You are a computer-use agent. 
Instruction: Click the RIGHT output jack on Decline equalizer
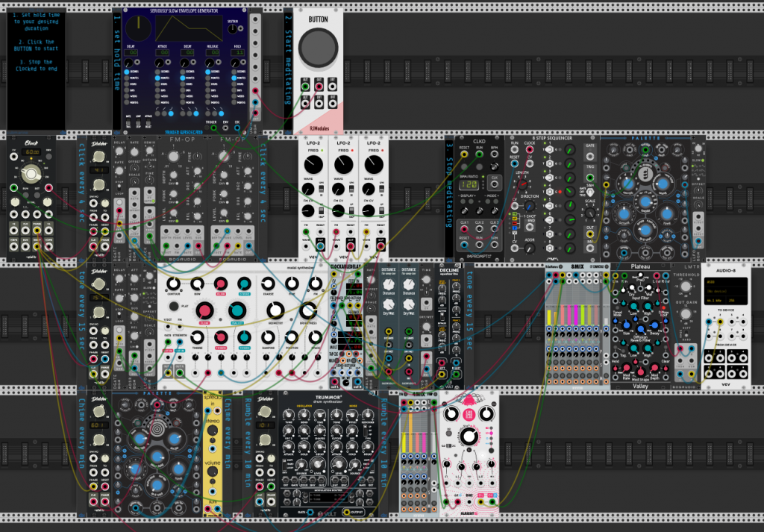click(x=456, y=374)
